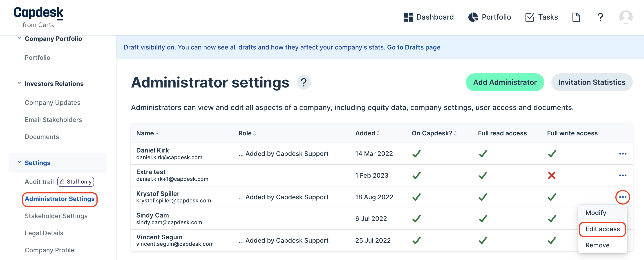This screenshot has height=260, width=644.
Task: Click the date 6 Jul 2022
Action: click(371, 218)
